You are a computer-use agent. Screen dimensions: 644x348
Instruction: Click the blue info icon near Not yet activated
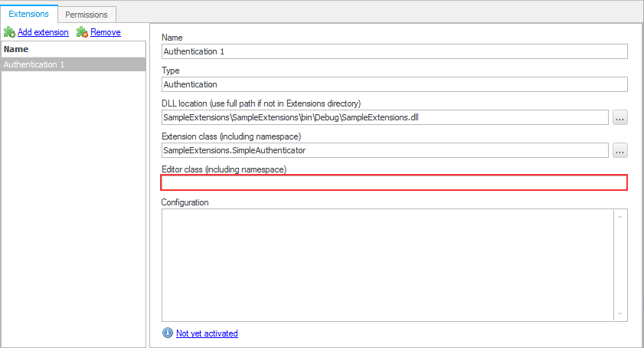(168, 333)
